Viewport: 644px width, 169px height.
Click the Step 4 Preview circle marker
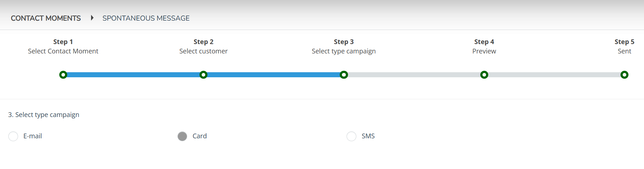[x=484, y=75]
